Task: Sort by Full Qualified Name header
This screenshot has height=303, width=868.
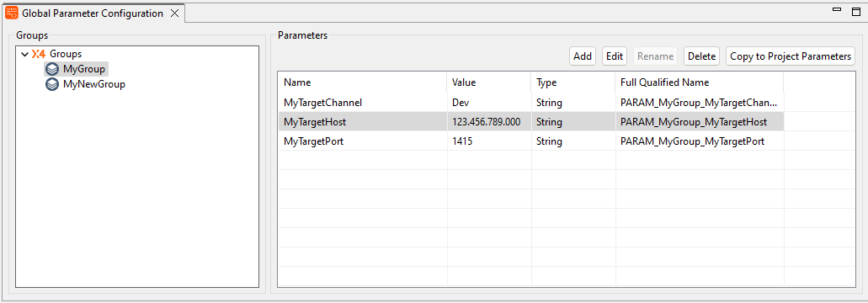Action: pyautogui.click(x=699, y=82)
